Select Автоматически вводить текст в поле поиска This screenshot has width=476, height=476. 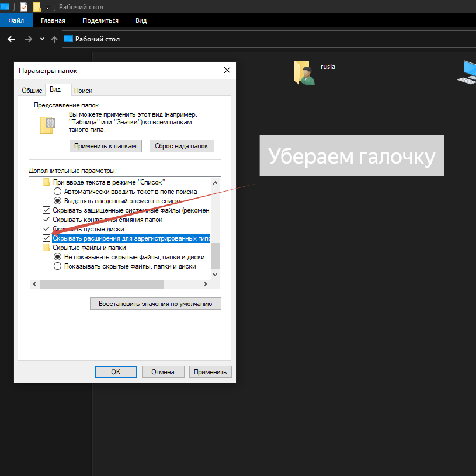click(x=125, y=192)
